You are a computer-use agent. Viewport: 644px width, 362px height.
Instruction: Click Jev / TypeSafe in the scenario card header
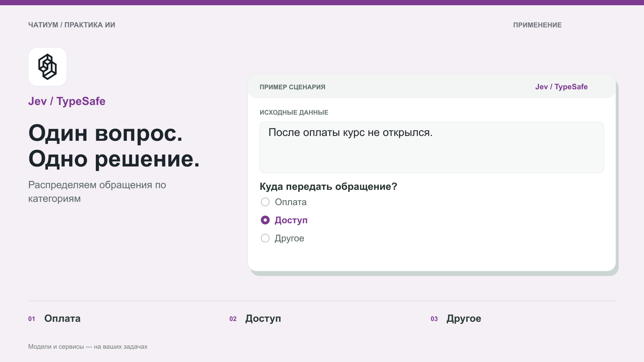click(x=561, y=87)
